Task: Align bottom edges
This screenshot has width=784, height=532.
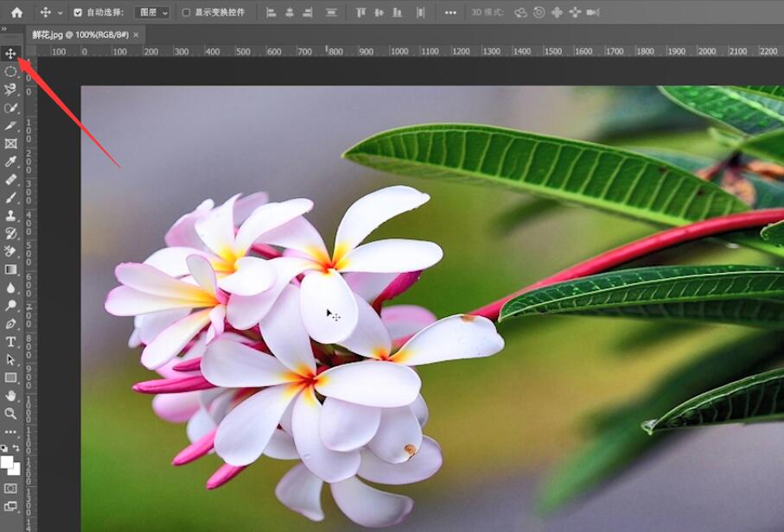Action: (x=398, y=12)
